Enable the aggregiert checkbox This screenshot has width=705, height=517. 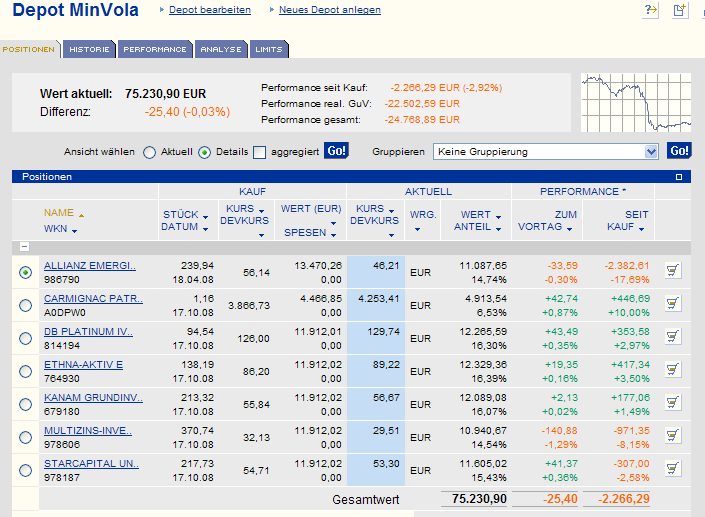tap(260, 152)
